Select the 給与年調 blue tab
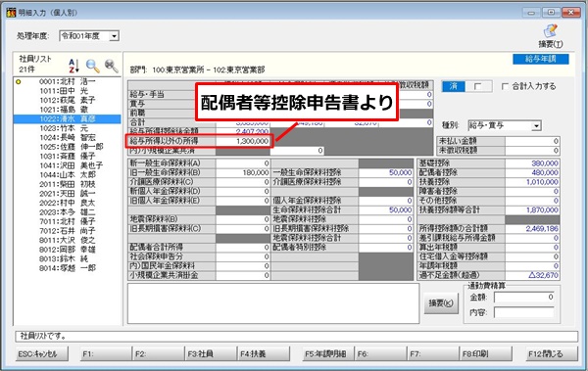 [541, 59]
